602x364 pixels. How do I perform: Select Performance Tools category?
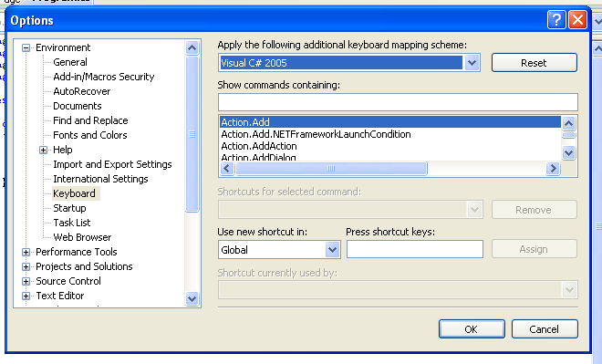(77, 252)
